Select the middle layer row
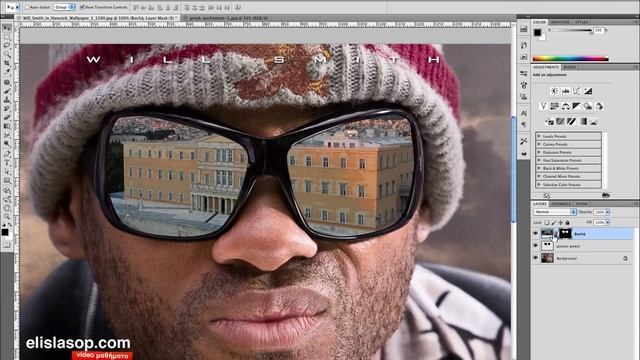Image resolution: width=640 pixels, height=360 pixels. point(582,246)
